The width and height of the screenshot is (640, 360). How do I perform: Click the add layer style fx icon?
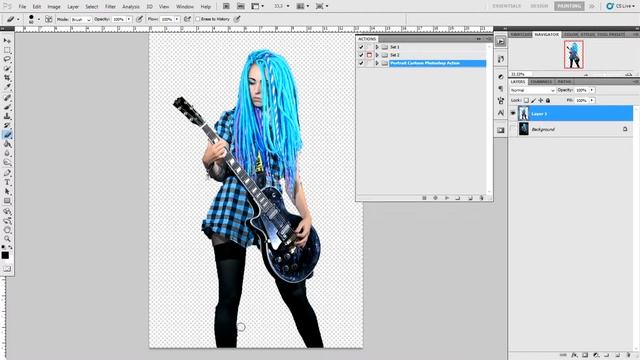(x=574, y=355)
